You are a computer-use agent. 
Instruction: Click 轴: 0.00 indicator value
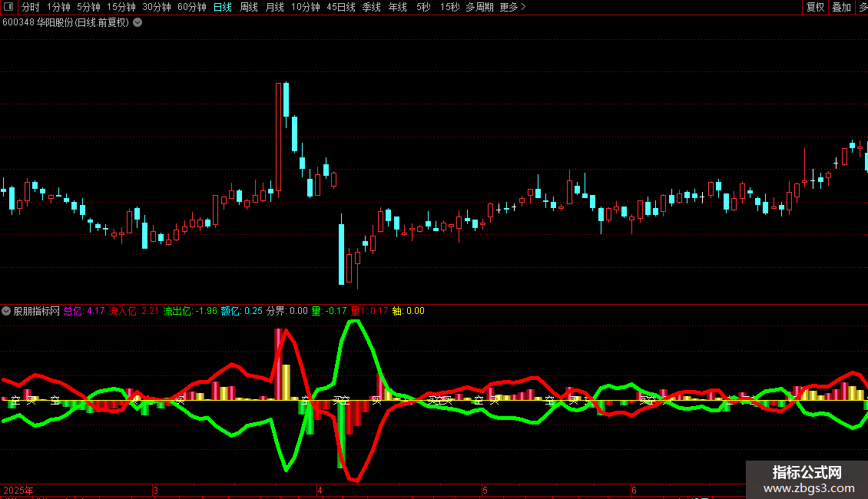click(x=409, y=311)
